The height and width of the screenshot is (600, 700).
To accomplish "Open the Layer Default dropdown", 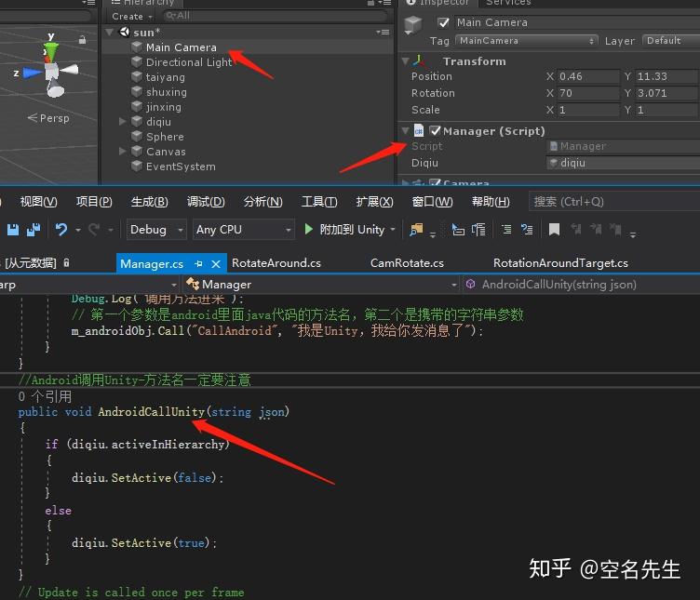I will tap(671, 41).
